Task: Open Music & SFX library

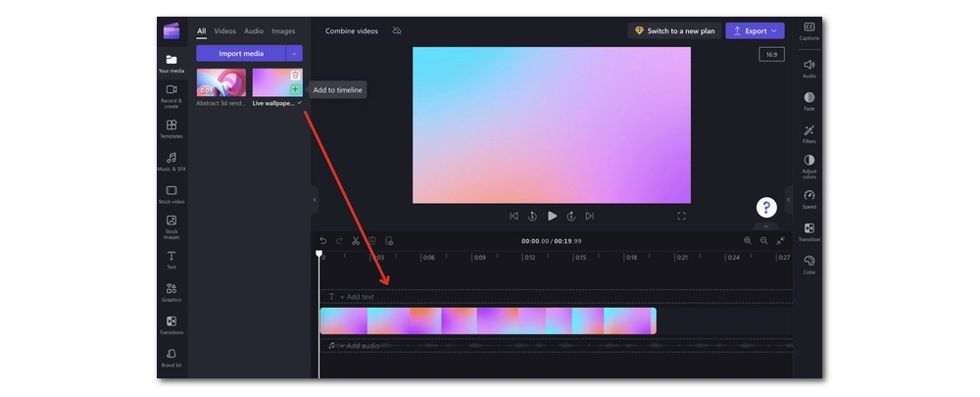Action: pyautogui.click(x=171, y=162)
